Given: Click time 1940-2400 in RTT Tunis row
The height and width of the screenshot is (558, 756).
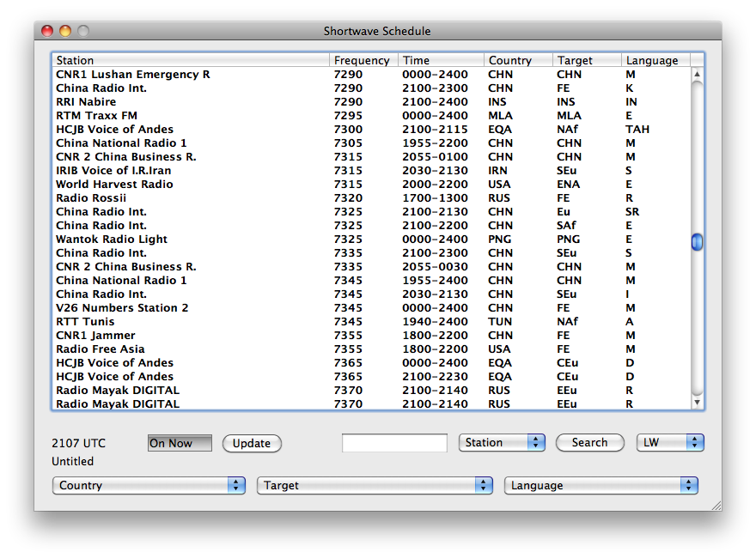Looking at the screenshot, I should click(435, 321).
